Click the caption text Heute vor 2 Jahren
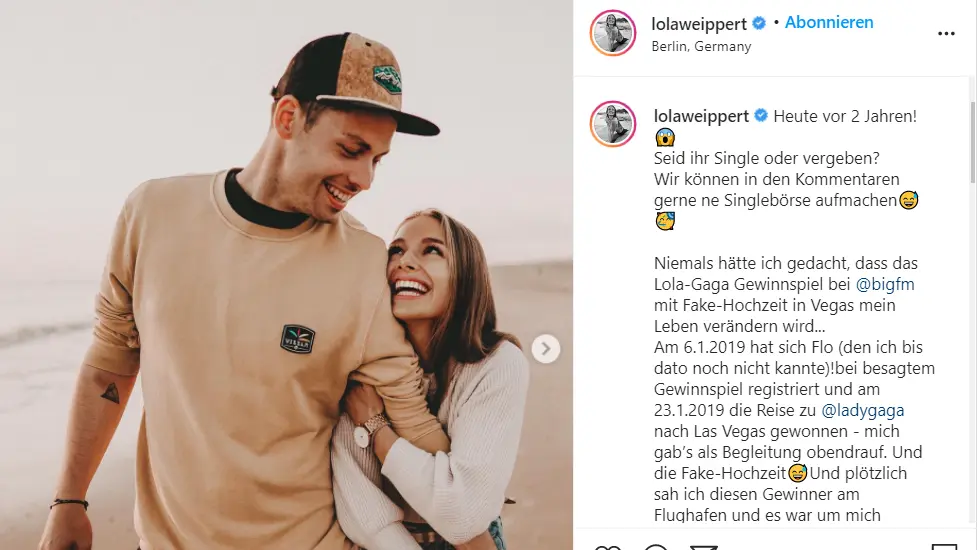The image size is (977, 550). 845,116
